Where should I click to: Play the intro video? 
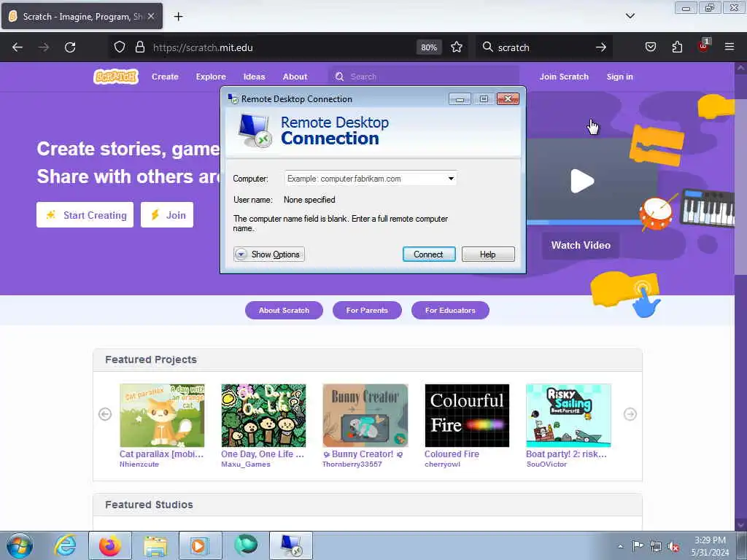(582, 181)
